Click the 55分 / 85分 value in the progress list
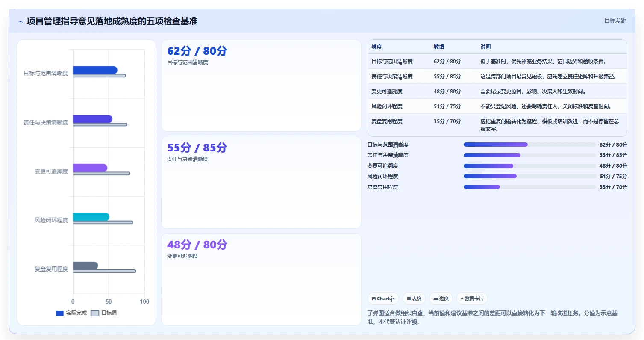644x340 pixels. pos(613,155)
